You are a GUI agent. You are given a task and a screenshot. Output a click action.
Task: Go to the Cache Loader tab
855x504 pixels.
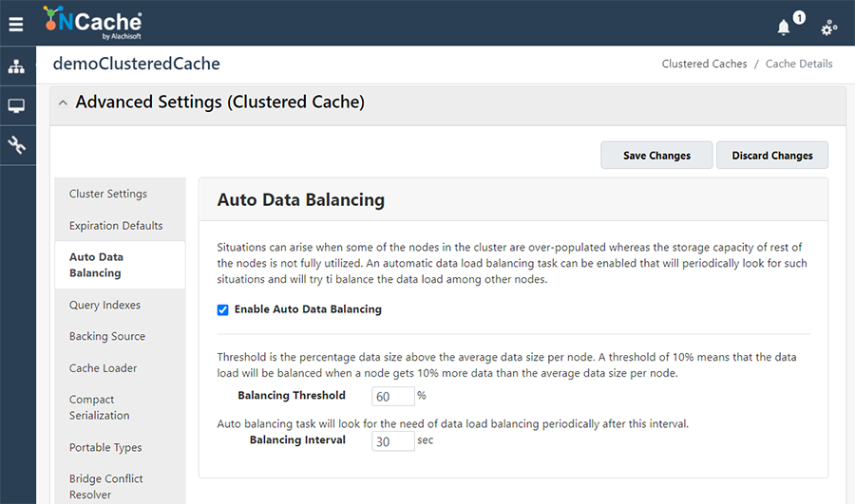point(103,368)
